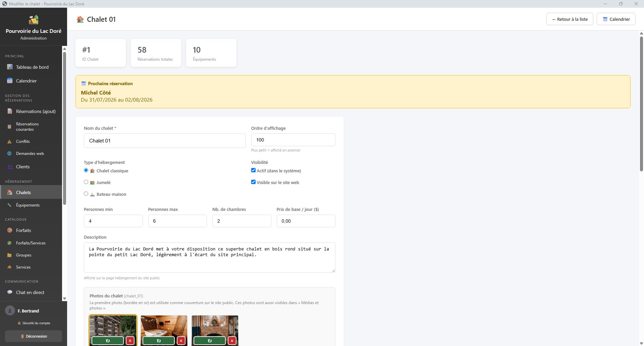This screenshot has height=346, width=644.
Task: Delete the first chalet photo with red X
Action: 130,341
